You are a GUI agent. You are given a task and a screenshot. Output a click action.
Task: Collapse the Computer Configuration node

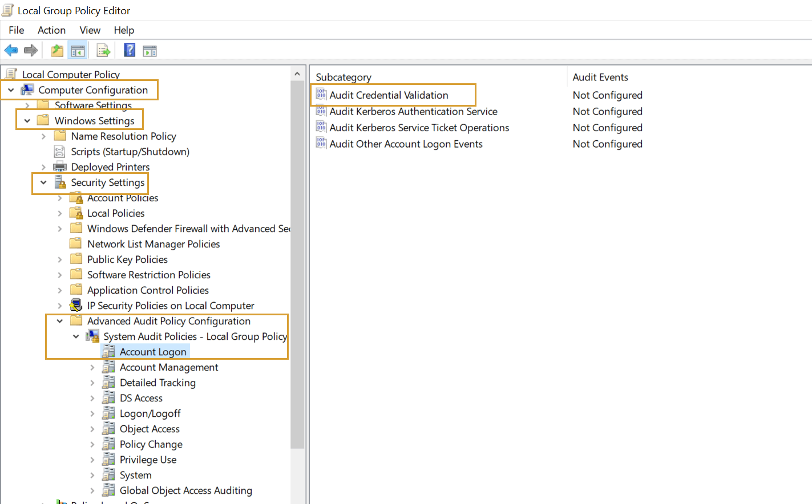point(10,90)
